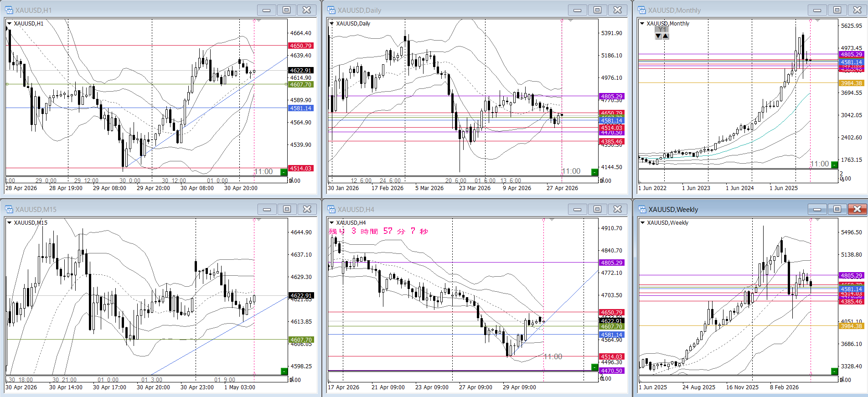Click the green minus button on the Monthly chart

834,165
